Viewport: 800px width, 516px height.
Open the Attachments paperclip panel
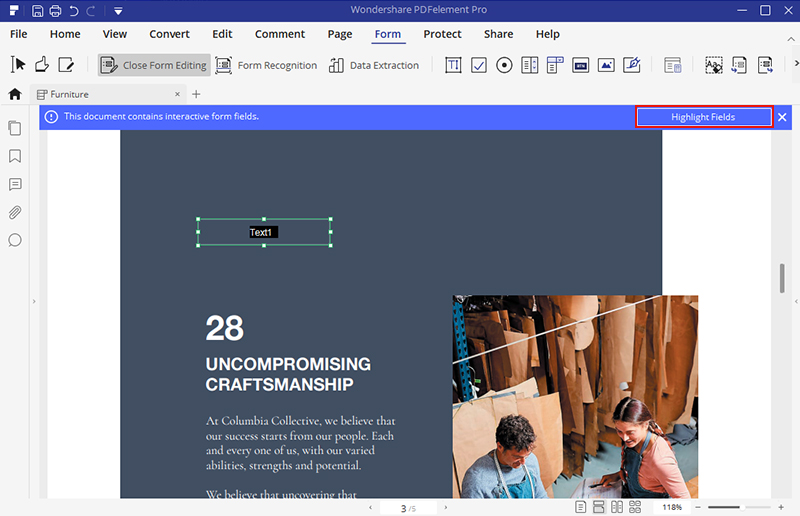tap(15, 212)
